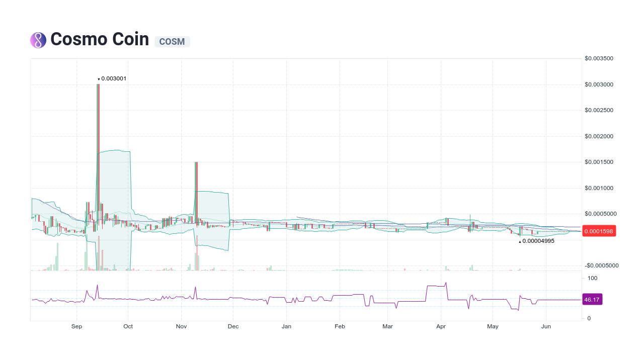Click the purple RSI value badge 46.17
The image size is (644, 362).
592,299
